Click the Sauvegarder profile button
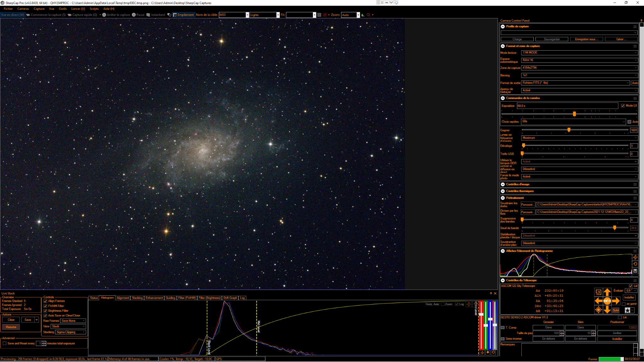 coord(552,39)
